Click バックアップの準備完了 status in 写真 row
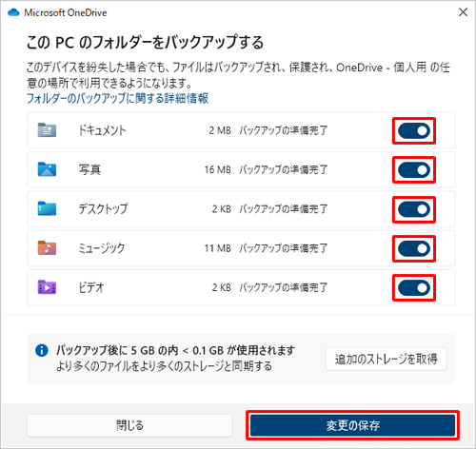Screen dimensions: 476x449 coord(284,169)
